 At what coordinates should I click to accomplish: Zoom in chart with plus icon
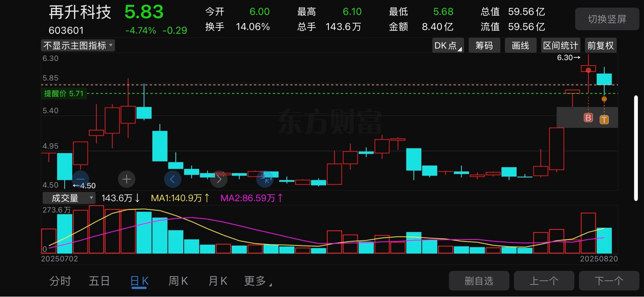click(126, 179)
